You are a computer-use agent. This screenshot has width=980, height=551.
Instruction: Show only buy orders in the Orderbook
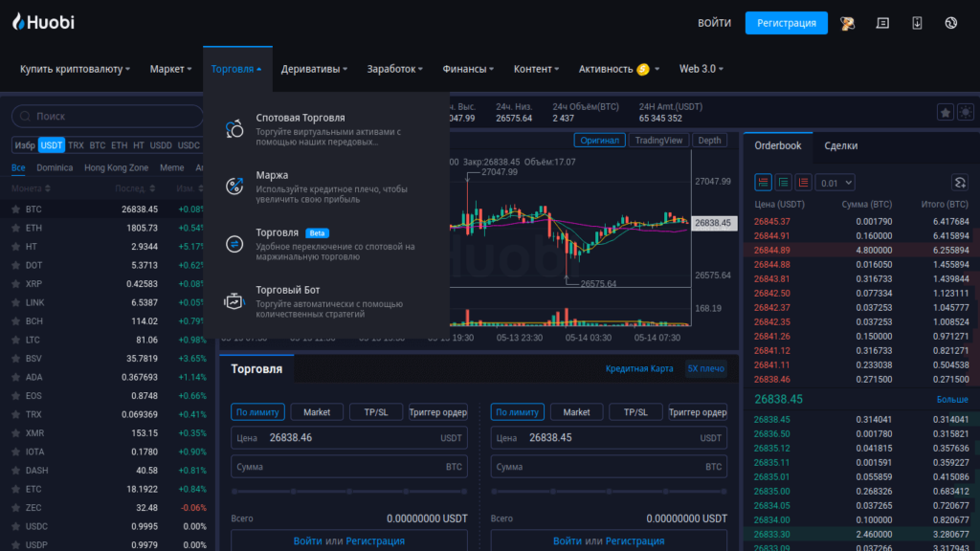click(x=785, y=183)
